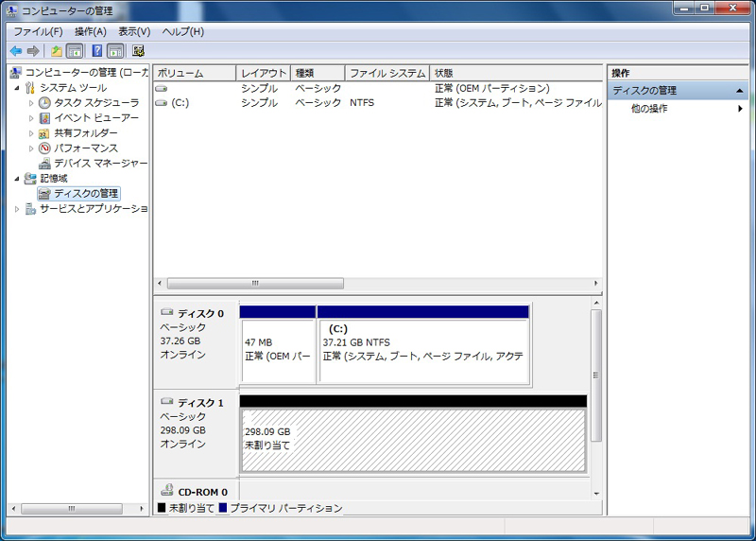Toggle the action pane show/hide toolbar icon
This screenshot has height=541, width=756.
point(115,51)
